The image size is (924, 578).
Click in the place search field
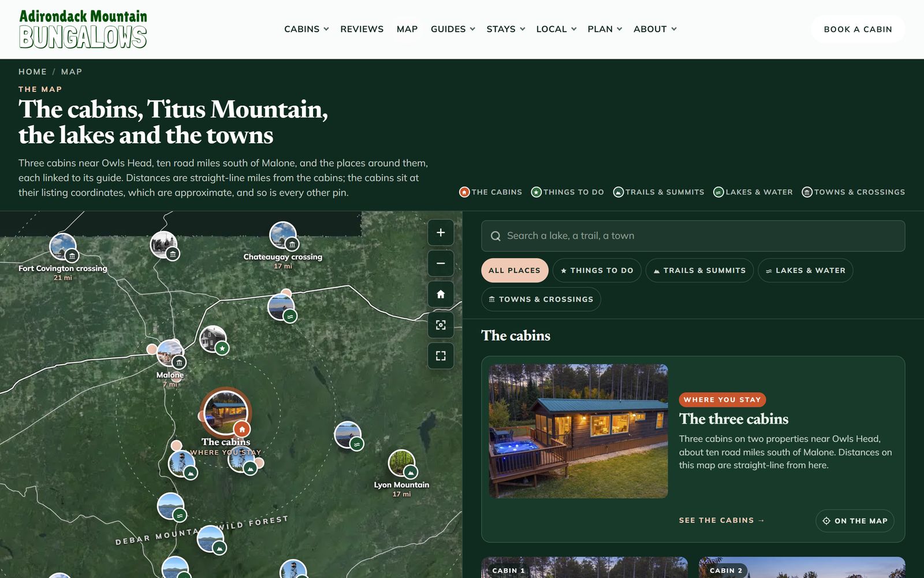pos(693,236)
